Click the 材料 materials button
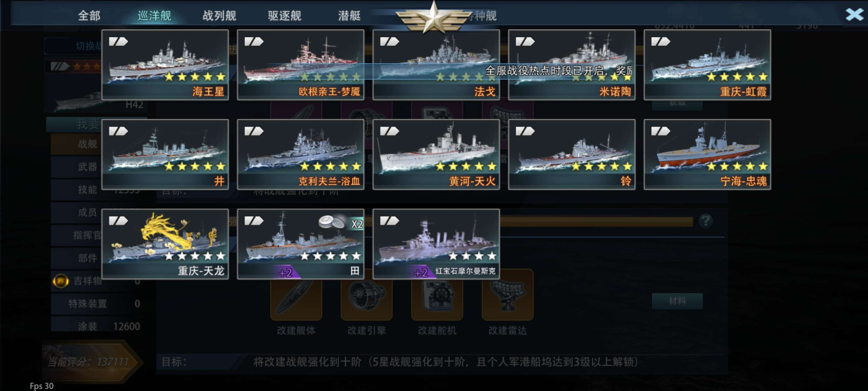This screenshot has height=391, width=868. tap(677, 301)
